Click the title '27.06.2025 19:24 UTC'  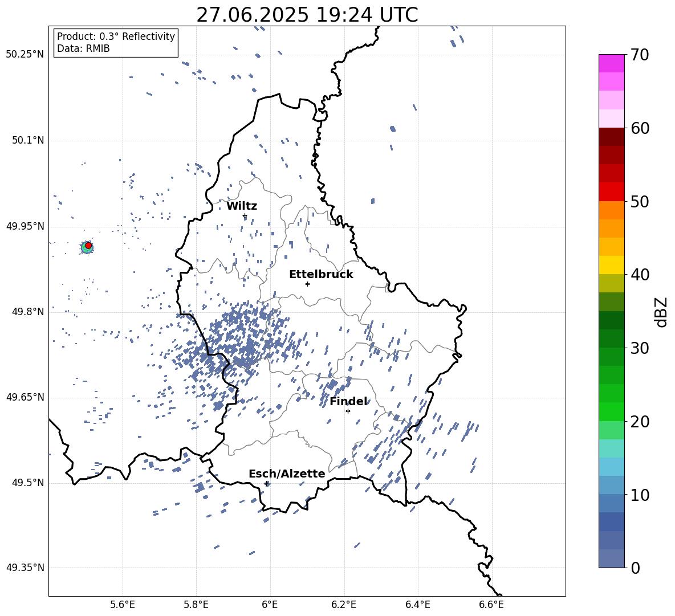[x=307, y=15]
